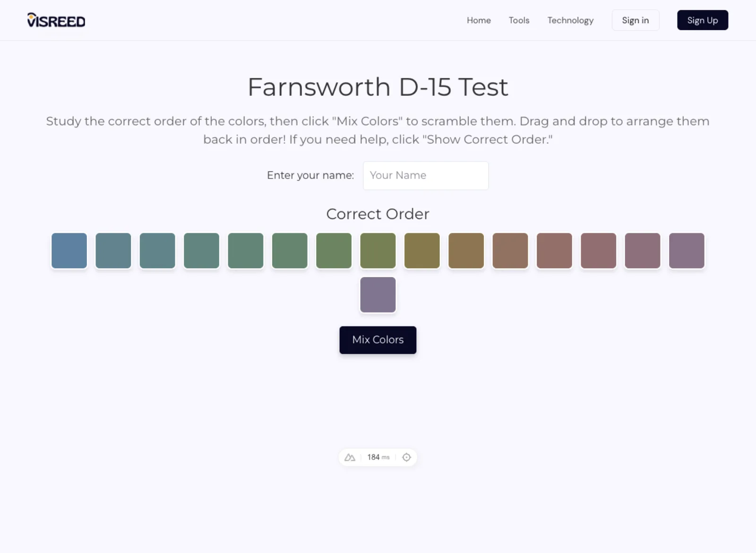Viewport: 756px width, 553px height.
Task: Select the second swatch in the Correct Order row
Action: pyautogui.click(x=113, y=251)
